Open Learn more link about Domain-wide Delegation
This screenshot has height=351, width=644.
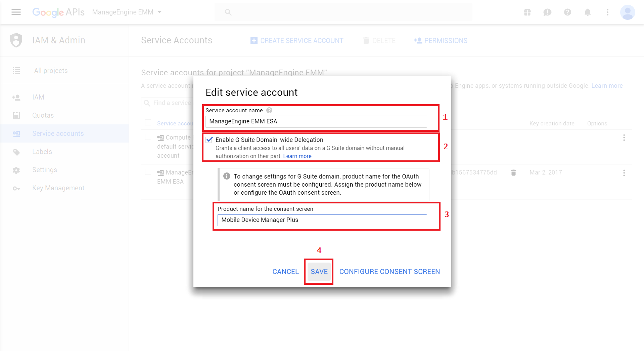point(297,156)
